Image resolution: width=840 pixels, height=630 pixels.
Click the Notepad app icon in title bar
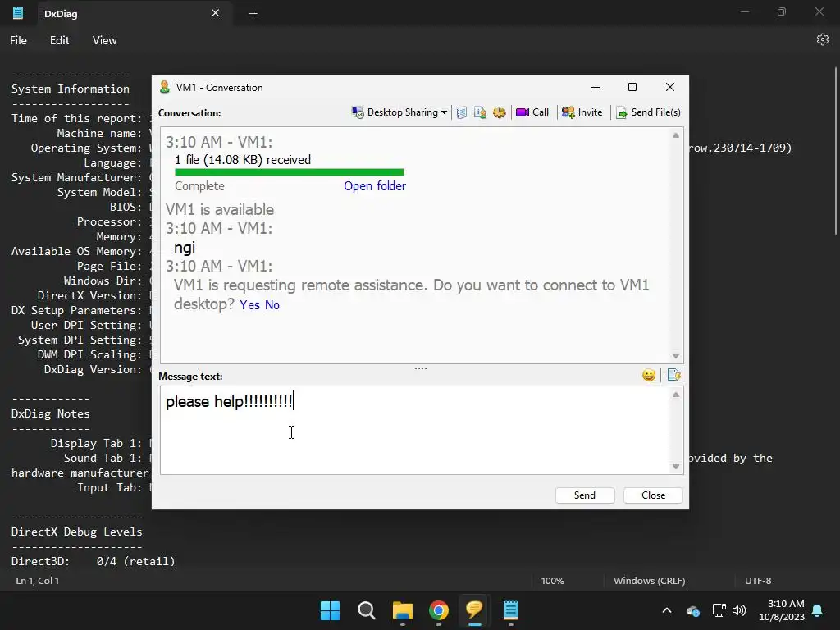click(18, 13)
